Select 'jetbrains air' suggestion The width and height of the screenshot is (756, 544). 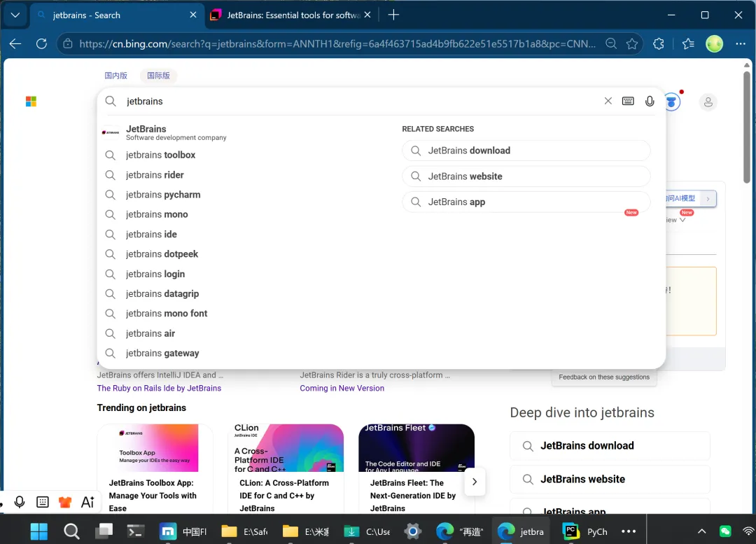pyautogui.click(x=246, y=333)
